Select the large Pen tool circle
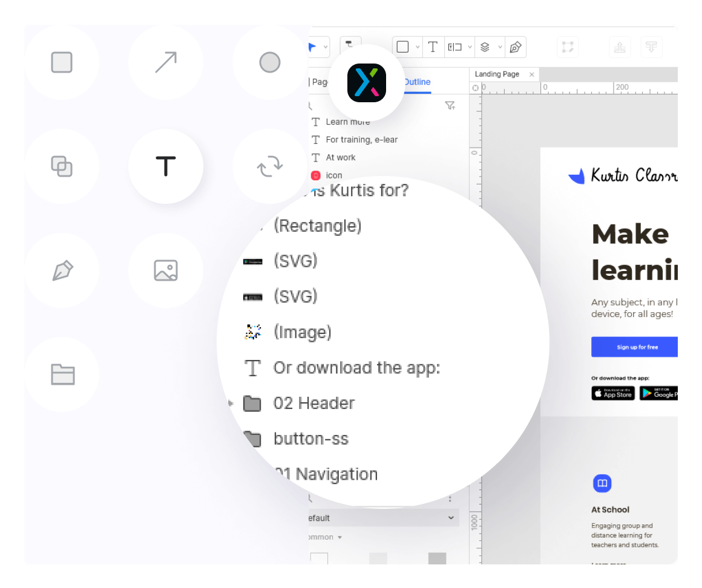Viewport: 702px width, 588px height. (x=62, y=270)
